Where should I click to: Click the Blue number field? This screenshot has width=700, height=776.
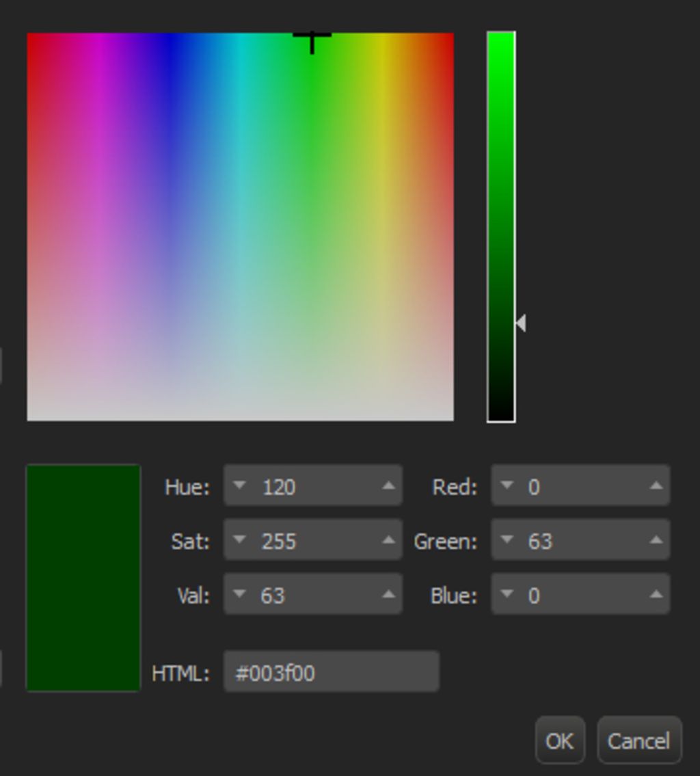(580, 594)
